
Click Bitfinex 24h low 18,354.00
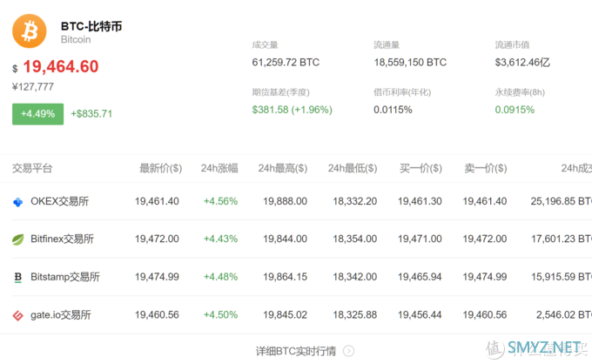pyautogui.click(x=355, y=239)
